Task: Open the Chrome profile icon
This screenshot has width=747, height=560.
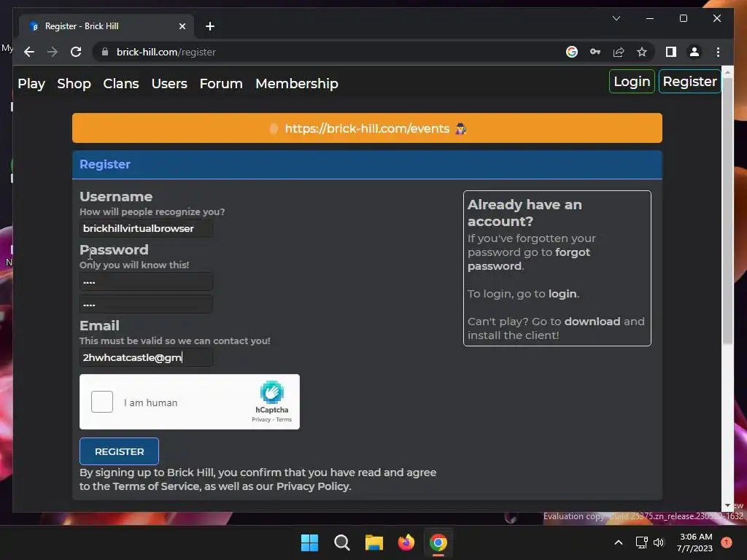Action: [694, 52]
